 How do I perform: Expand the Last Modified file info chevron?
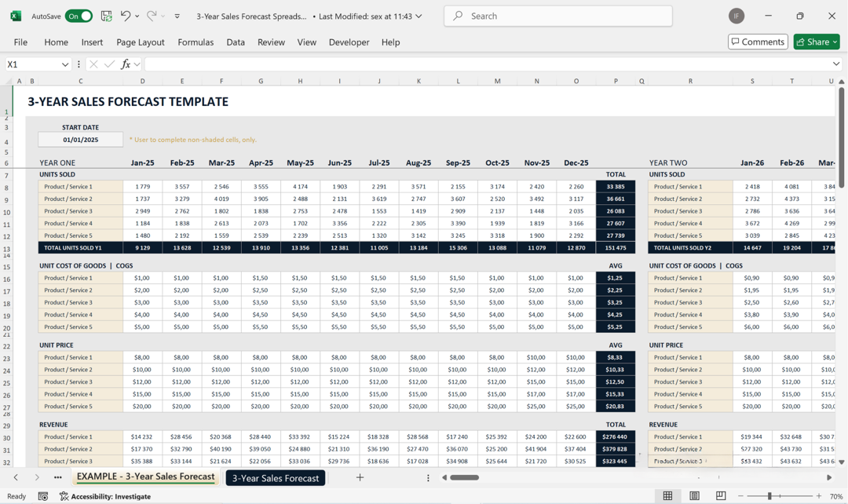(419, 16)
